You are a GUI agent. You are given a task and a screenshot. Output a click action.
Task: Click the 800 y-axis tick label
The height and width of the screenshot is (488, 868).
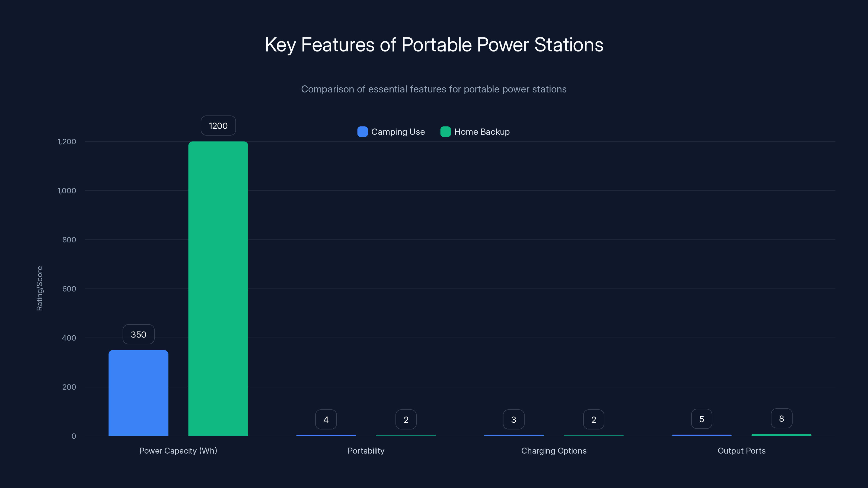pos(69,240)
